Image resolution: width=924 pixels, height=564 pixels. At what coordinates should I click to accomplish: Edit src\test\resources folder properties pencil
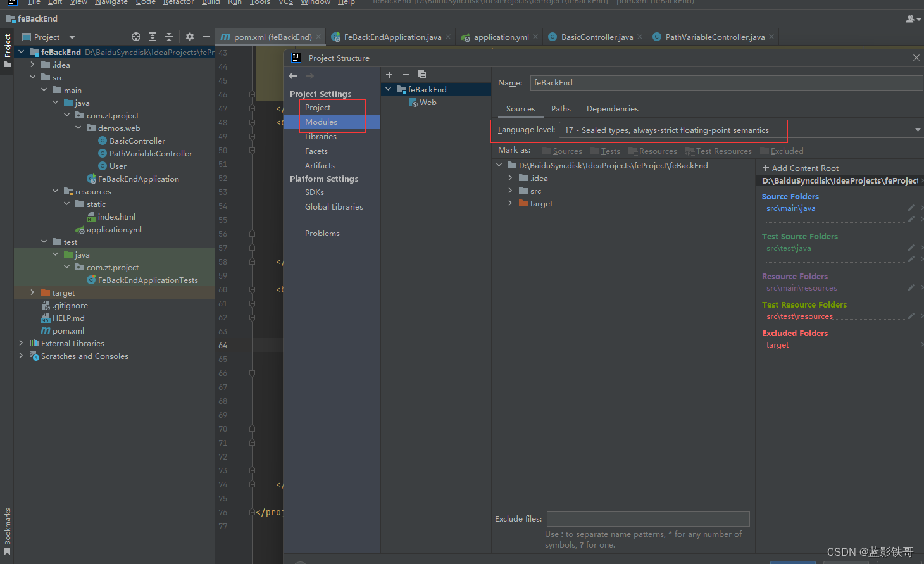[911, 316]
